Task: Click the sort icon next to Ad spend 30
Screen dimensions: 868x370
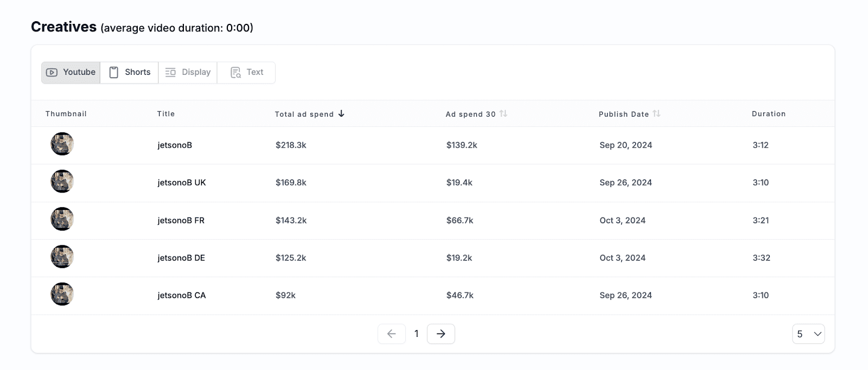Action: tap(503, 113)
